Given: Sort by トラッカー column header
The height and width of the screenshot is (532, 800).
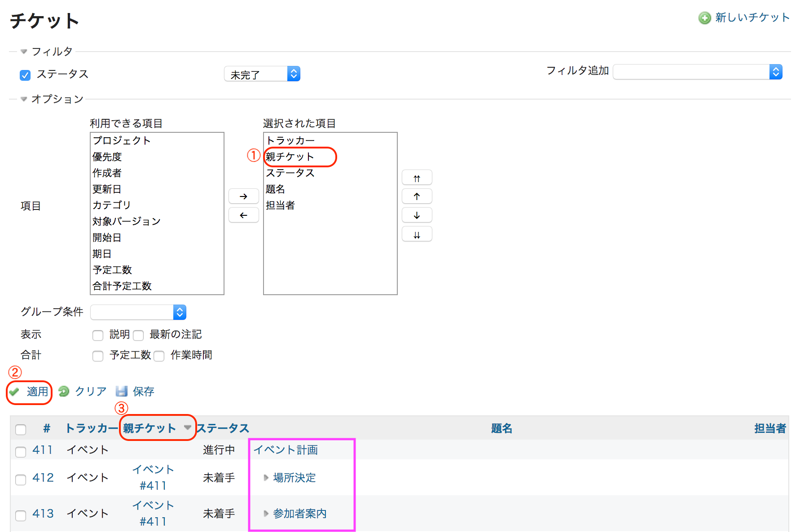Looking at the screenshot, I should tap(92, 428).
